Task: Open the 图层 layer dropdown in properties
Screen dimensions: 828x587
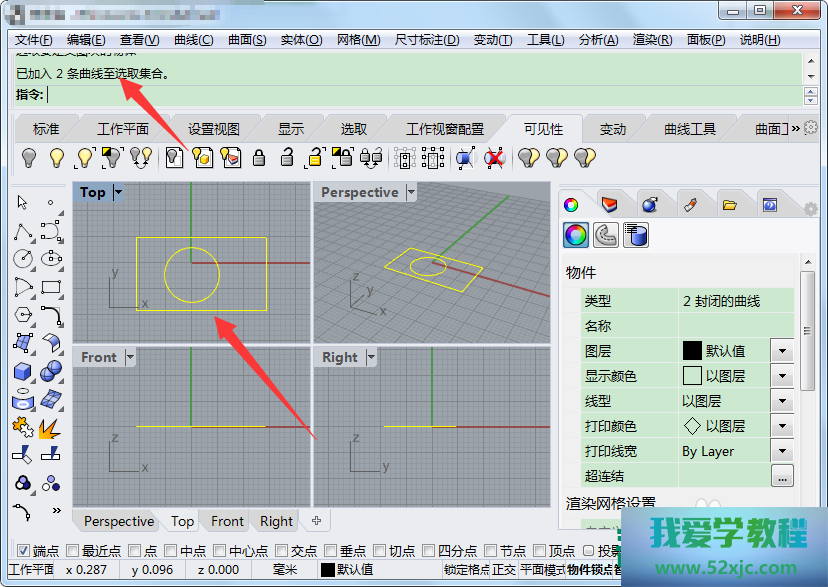Action: [x=782, y=351]
